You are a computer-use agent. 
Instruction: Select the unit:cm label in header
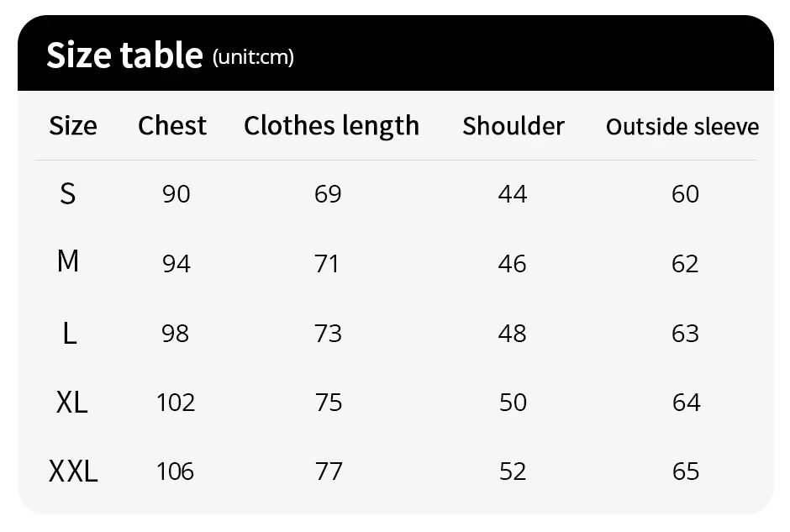coord(254,57)
